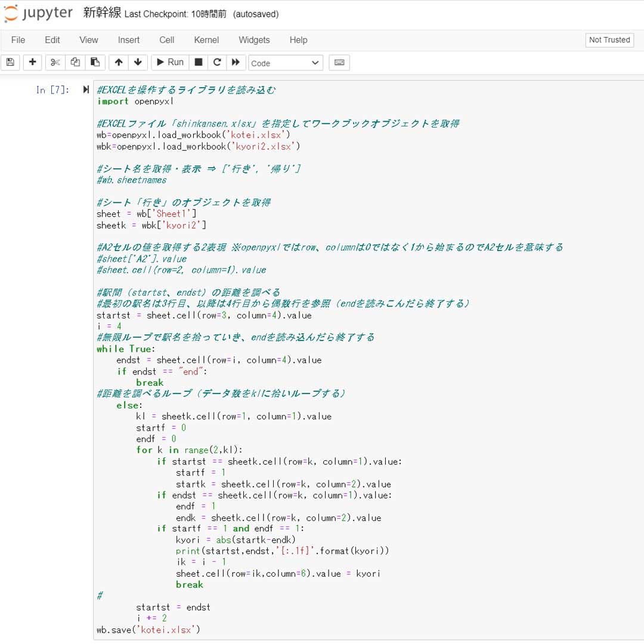Click the In [7]: cell prompt

(x=52, y=90)
